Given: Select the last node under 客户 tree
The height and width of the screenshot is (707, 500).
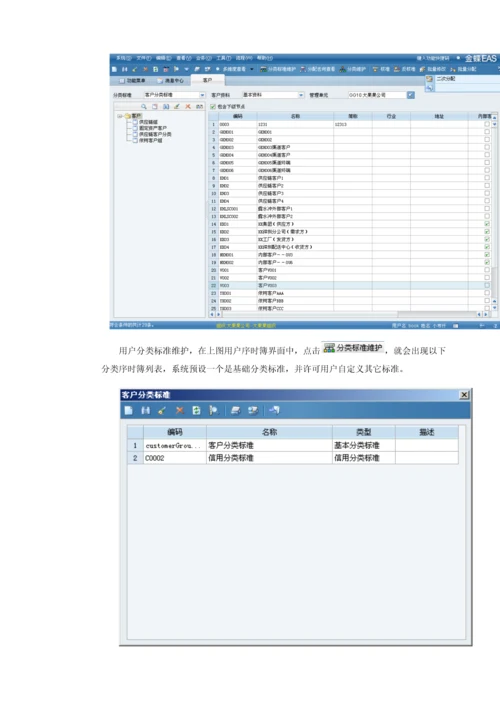Looking at the screenshot, I should click(151, 140).
